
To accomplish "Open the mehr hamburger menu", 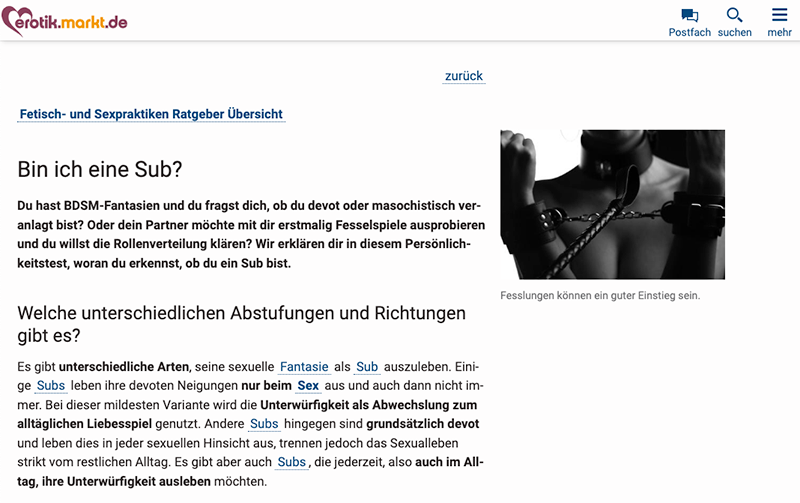I will pyautogui.click(x=779, y=15).
